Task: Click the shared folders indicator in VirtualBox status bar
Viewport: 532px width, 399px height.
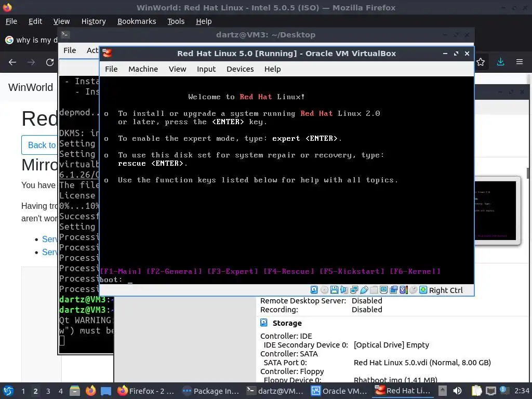Action: click(x=374, y=290)
